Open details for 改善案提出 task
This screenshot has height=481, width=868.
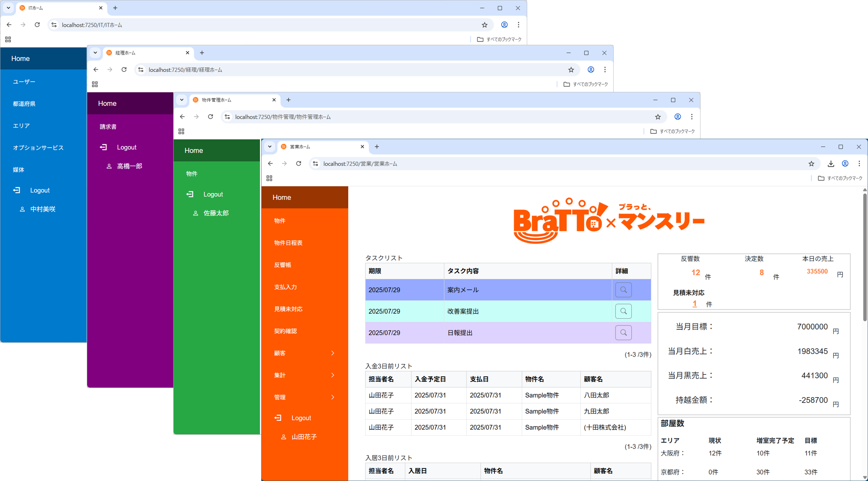[623, 311]
